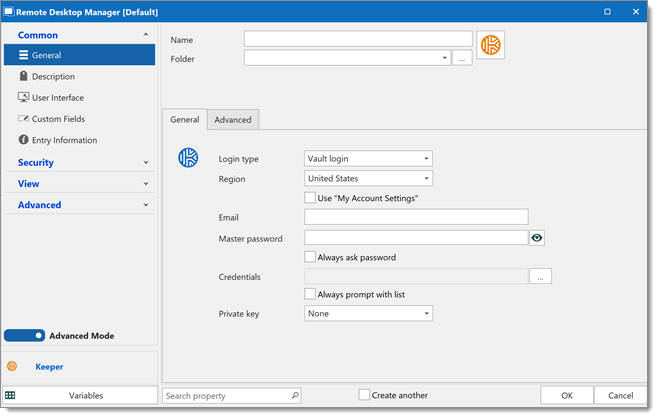Viewport: 658px width, 418px height.
Task: Open the Login type dropdown
Action: coord(368,159)
